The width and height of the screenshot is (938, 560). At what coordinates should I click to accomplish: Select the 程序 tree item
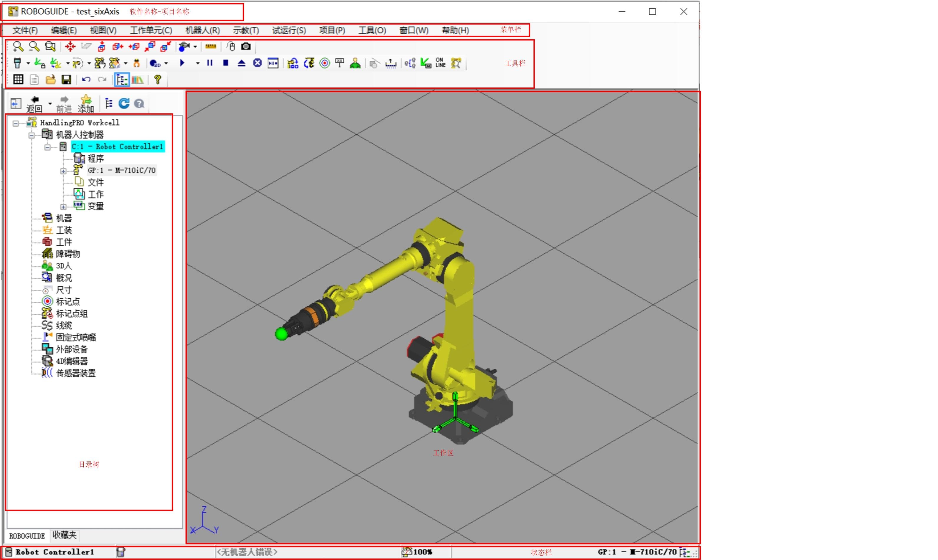(96, 158)
